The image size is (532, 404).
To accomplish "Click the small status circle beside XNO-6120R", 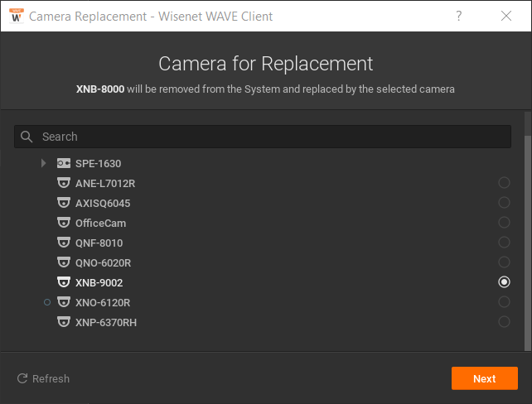I will 47,302.
